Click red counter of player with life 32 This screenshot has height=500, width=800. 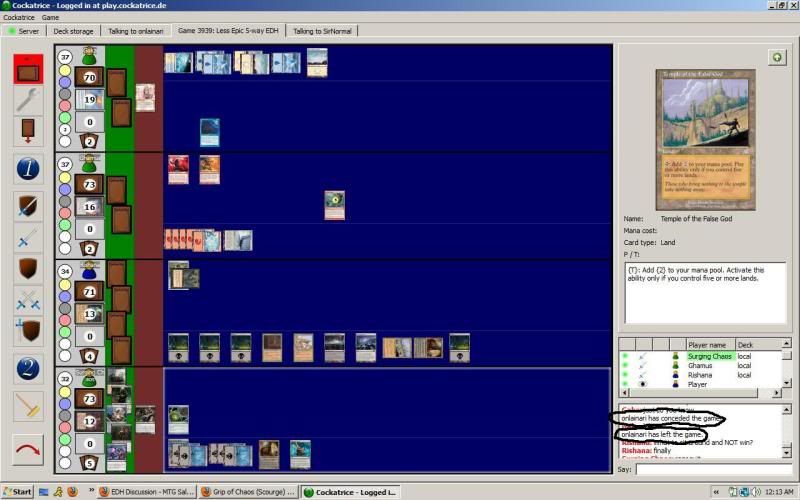pyautogui.click(x=65, y=427)
